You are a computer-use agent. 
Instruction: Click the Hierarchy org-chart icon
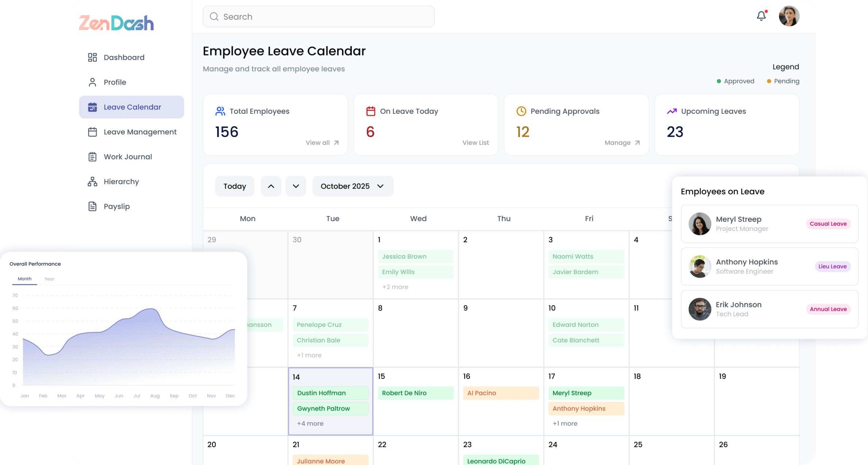(92, 181)
